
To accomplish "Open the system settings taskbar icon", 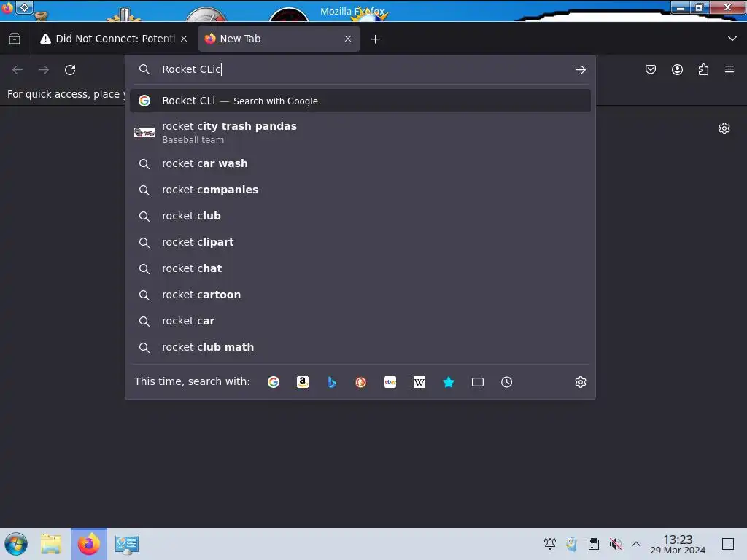I will click(127, 544).
